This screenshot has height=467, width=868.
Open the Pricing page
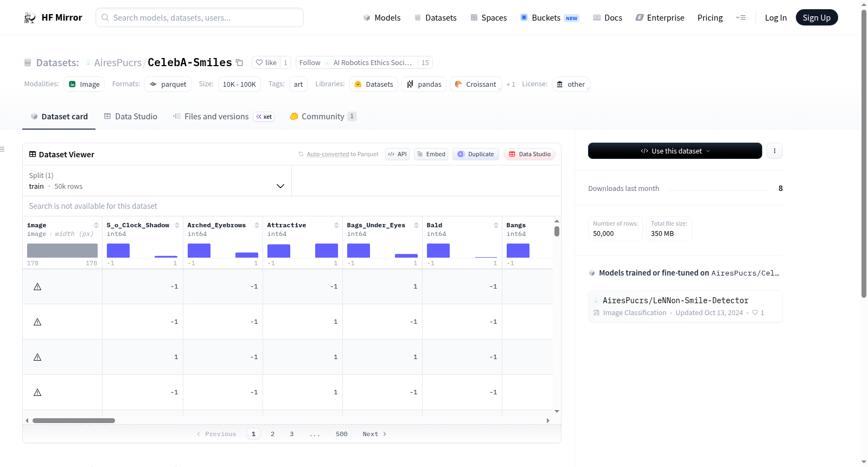click(x=710, y=18)
